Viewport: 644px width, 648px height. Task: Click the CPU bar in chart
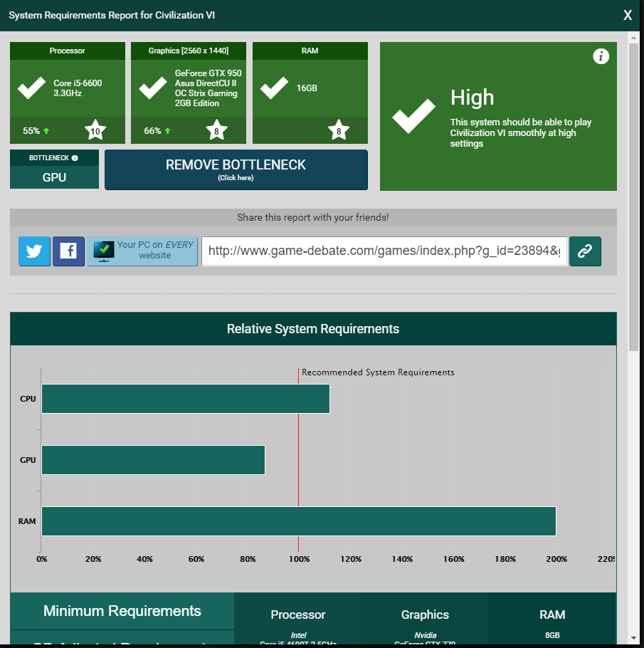point(186,398)
